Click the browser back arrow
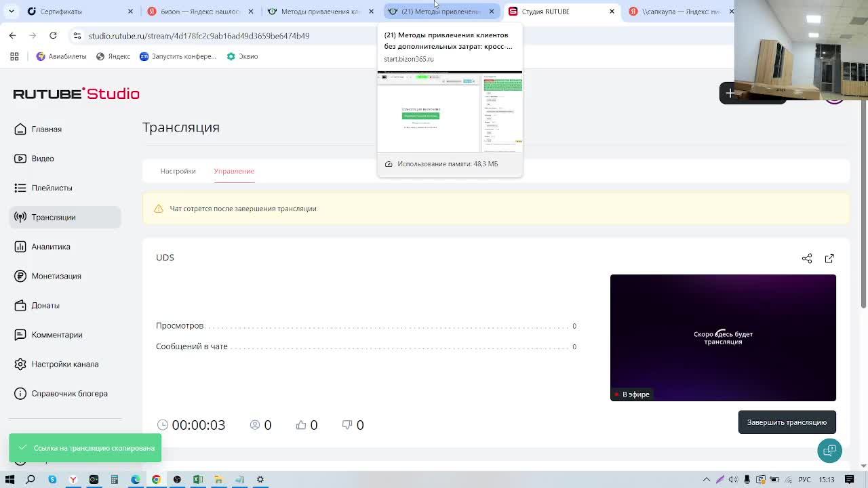868x488 pixels. [x=12, y=35]
